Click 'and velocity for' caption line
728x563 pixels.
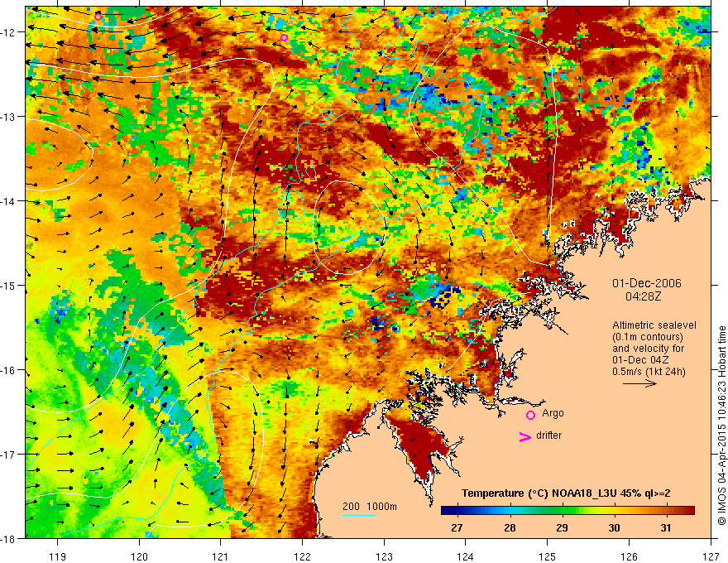(x=648, y=349)
